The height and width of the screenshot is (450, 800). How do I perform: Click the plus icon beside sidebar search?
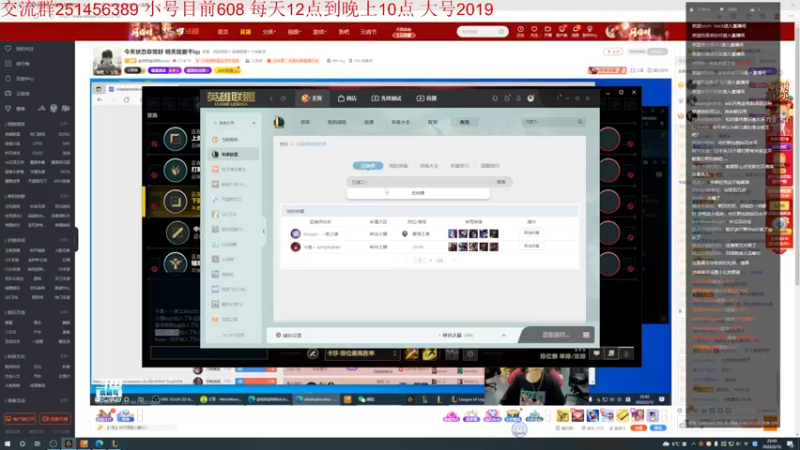point(254,123)
